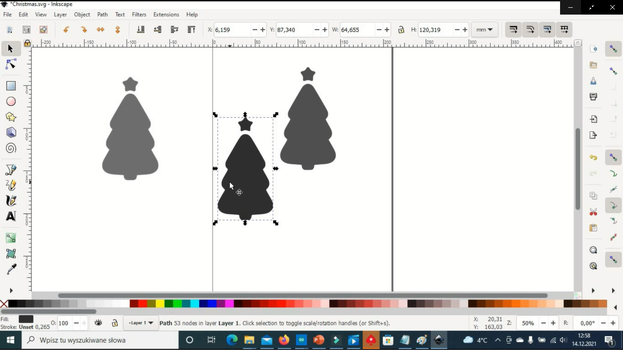Select the Selector arrow tool

[x=10, y=49]
